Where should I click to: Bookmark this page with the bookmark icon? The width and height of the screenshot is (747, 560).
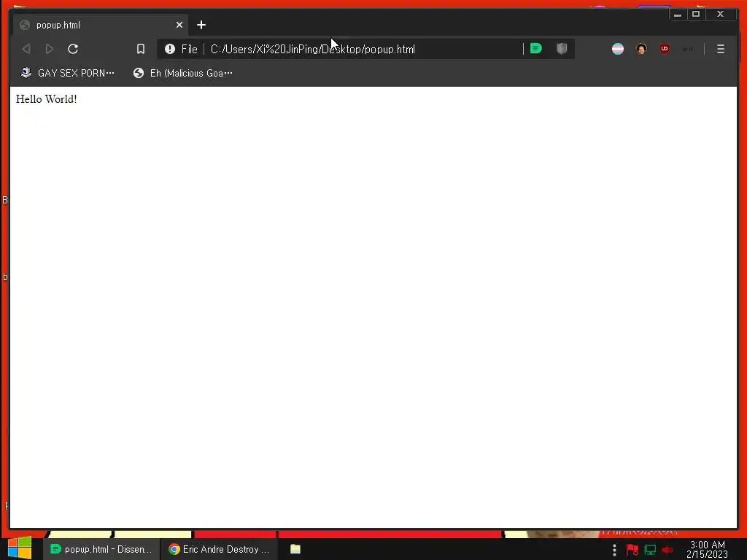coord(141,49)
